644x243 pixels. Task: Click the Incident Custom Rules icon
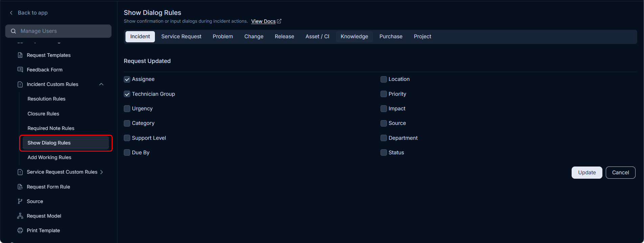click(20, 84)
